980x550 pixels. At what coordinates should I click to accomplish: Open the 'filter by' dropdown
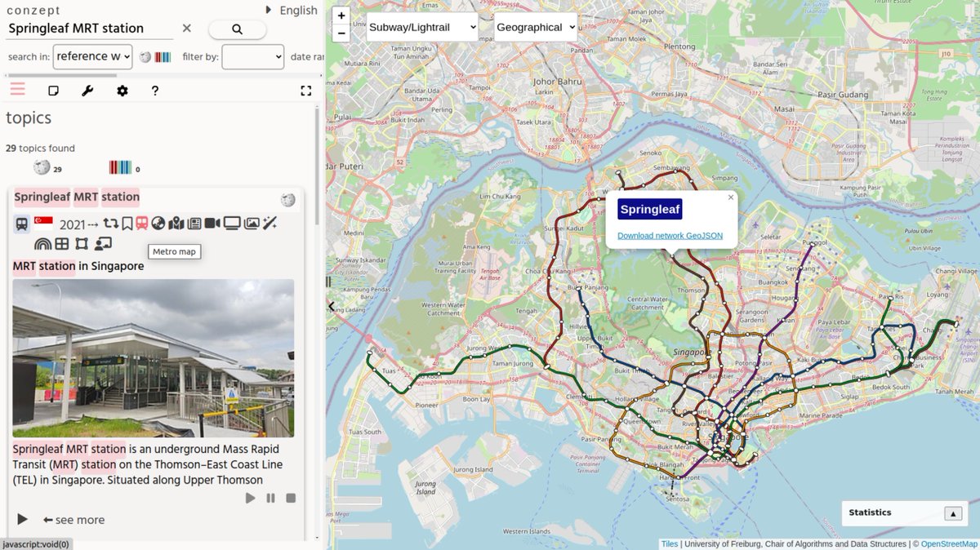pos(253,56)
